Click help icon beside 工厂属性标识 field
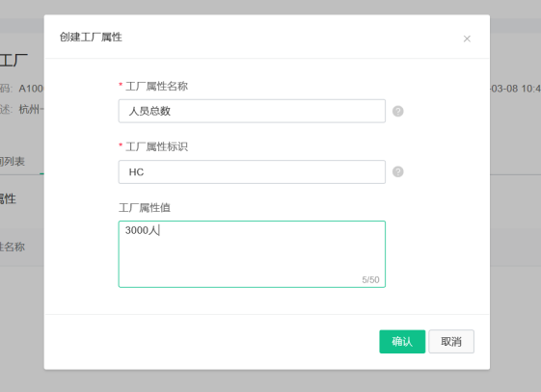The width and height of the screenshot is (541, 392). pyautogui.click(x=398, y=171)
